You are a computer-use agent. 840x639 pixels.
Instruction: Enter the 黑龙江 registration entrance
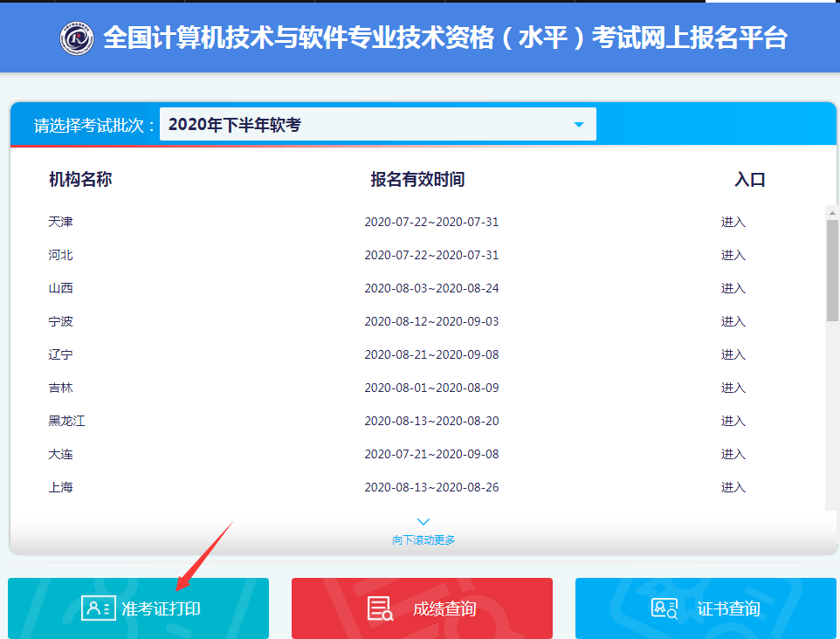click(x=733, y=421)
